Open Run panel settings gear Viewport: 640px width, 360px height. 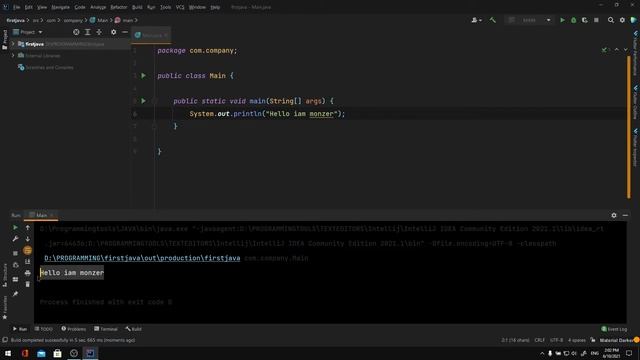point(614,215)
